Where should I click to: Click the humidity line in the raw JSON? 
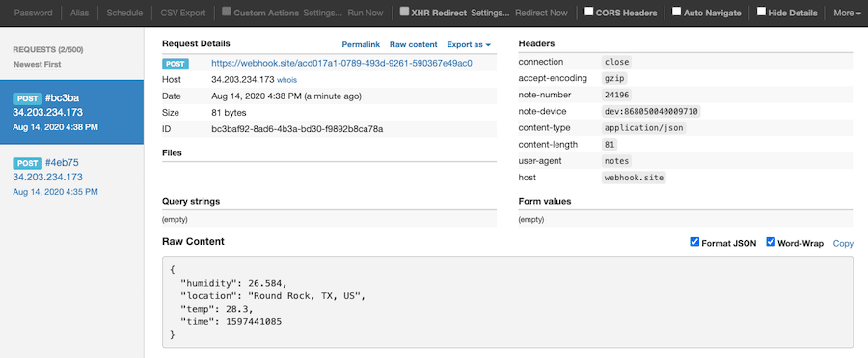click(233, 283)
